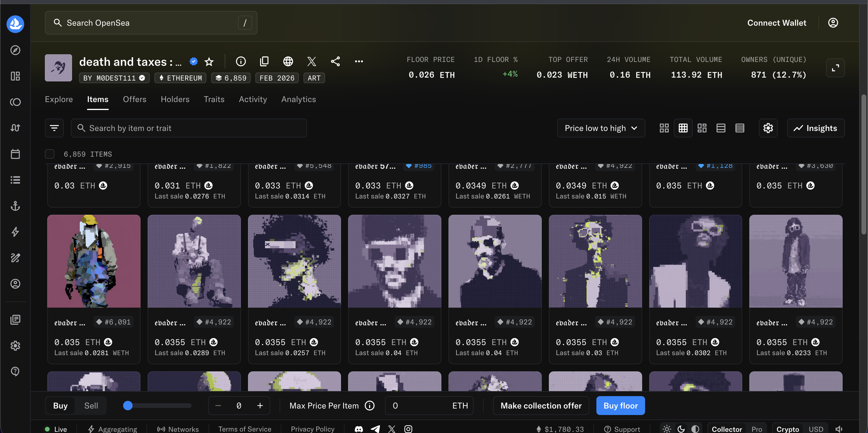Image resolution: width=868 pixels, height=433 pixels.
Task: Open Instagram icon in footer
Action: click(x=408, y=429)
